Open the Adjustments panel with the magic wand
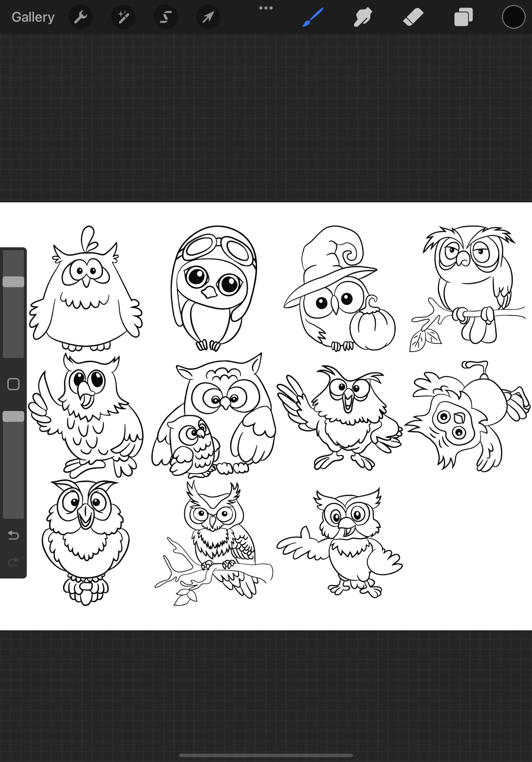The height and width of the screenshot is (762, 532). [123, 17]
